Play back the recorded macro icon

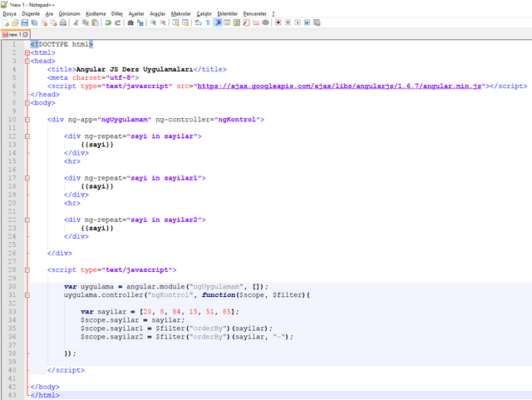point(298,22)
